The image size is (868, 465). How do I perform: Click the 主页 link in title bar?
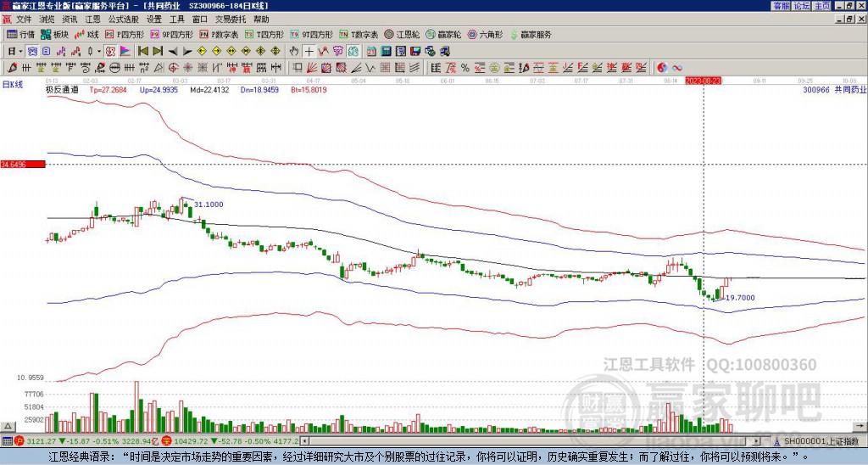821,6
